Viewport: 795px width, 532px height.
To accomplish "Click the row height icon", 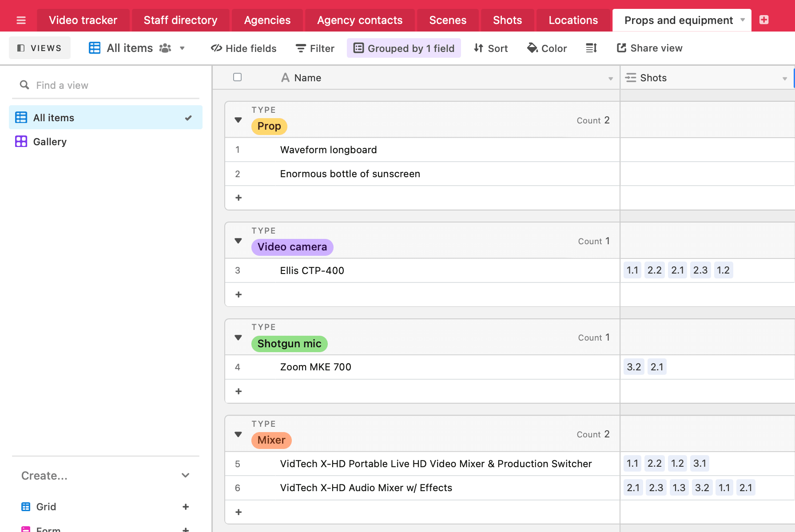I will click(x=591, y=48).
